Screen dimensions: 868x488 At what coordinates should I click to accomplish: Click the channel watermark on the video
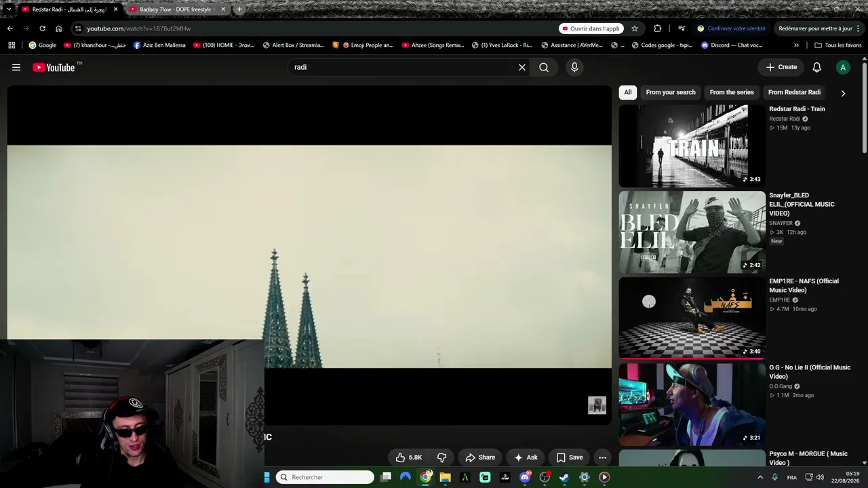coord(597,405)
